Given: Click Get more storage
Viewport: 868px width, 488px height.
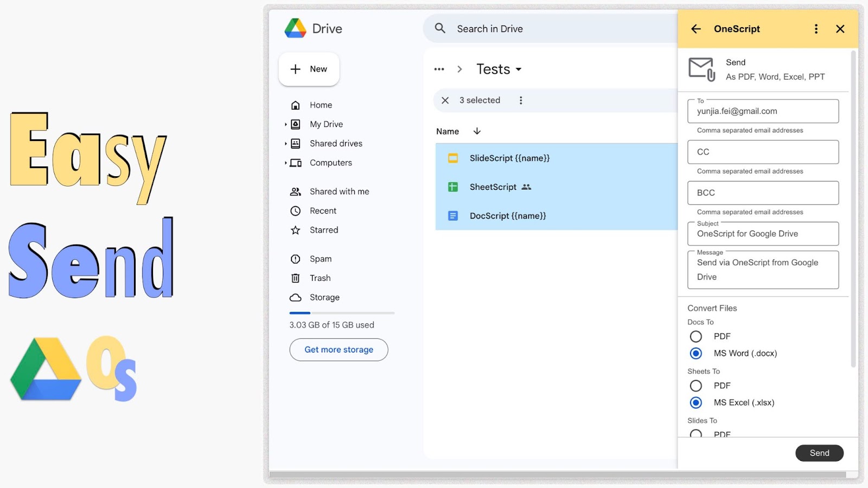Looking at the screenshot, I should [339, 350].
